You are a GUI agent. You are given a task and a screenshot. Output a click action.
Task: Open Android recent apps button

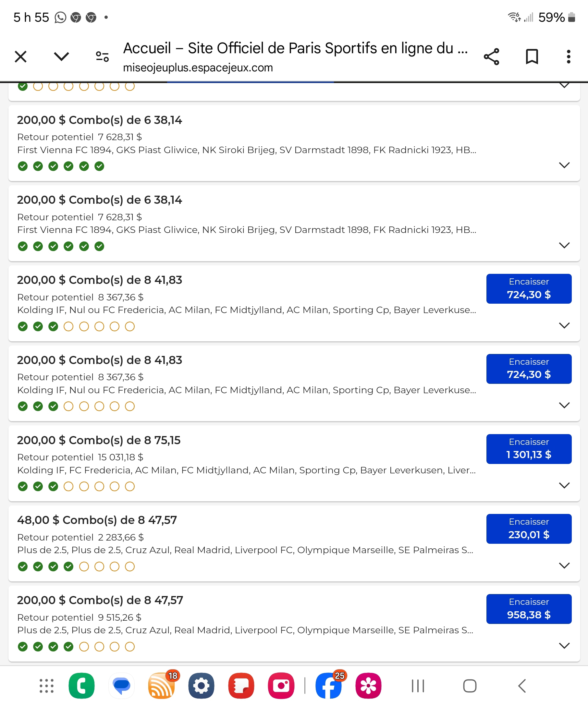click(418, 686)
